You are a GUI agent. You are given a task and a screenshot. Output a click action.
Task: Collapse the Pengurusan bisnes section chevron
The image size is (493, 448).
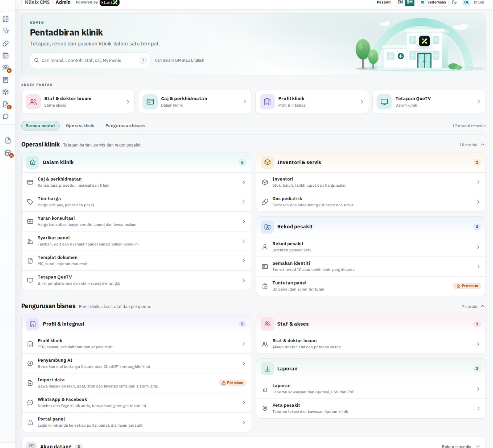click(483, 306)
